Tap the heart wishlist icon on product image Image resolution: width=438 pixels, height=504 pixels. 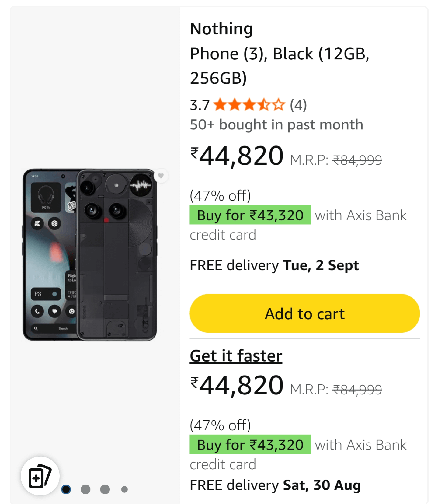click(161, 176)
